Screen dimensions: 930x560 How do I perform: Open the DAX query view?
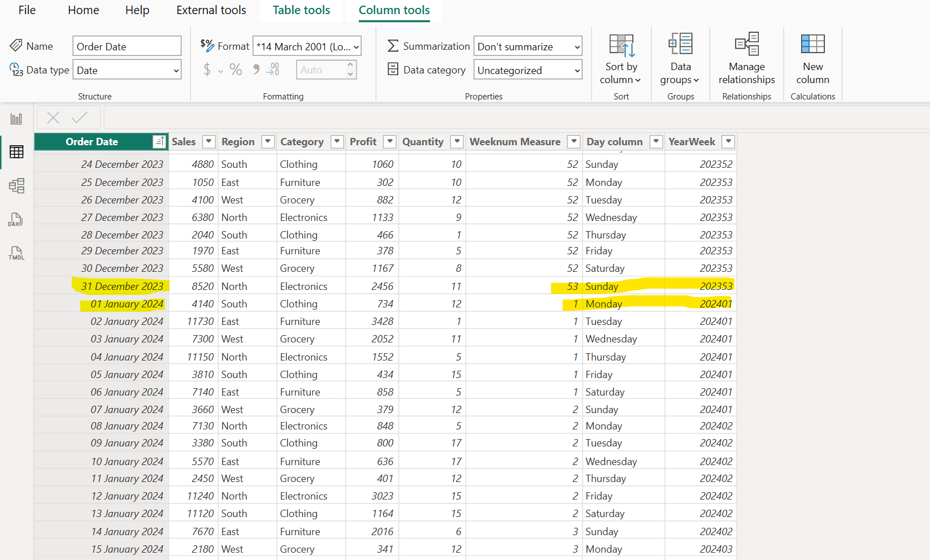[x=16, y=220]
